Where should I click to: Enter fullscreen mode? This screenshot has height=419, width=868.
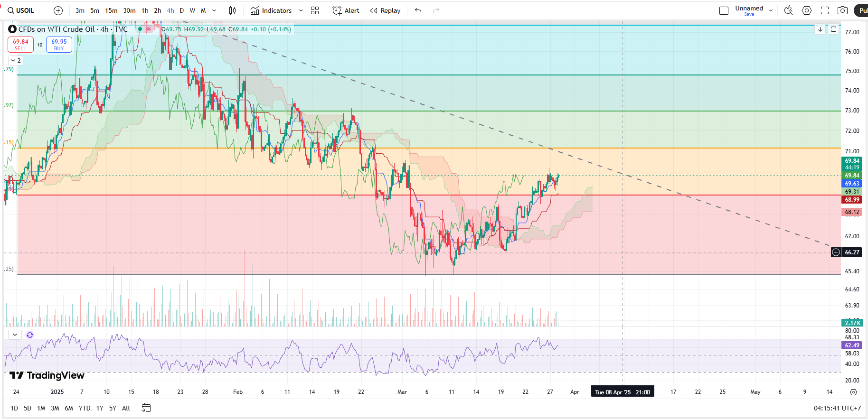point(825,10)
